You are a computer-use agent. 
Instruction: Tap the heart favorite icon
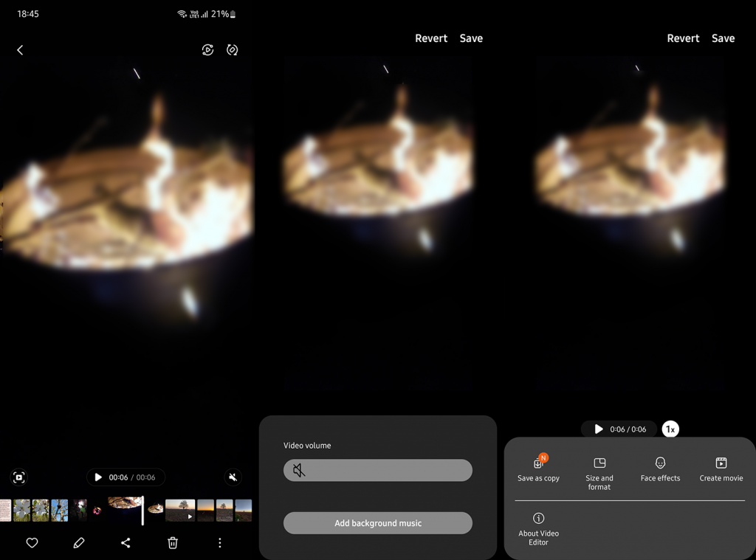pos(32,543)
